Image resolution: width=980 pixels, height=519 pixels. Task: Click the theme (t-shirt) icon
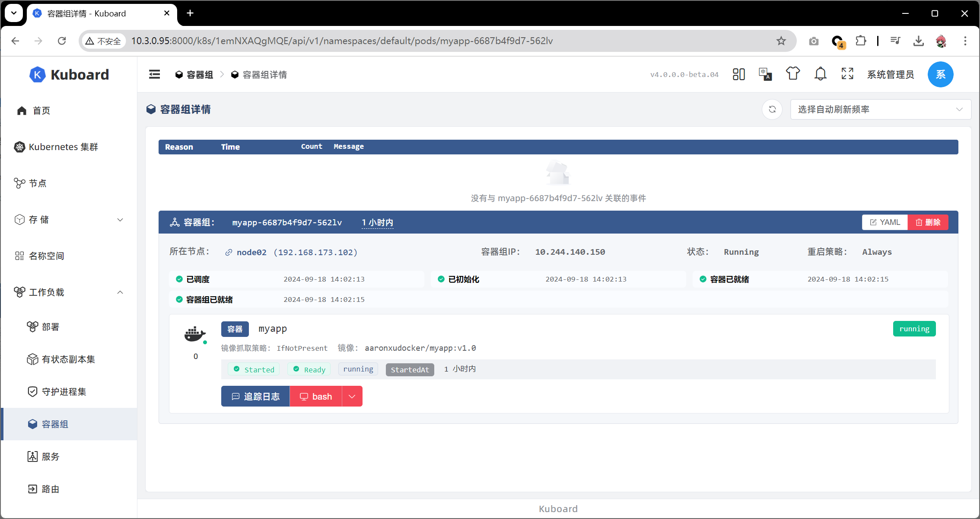click(792, 74)
